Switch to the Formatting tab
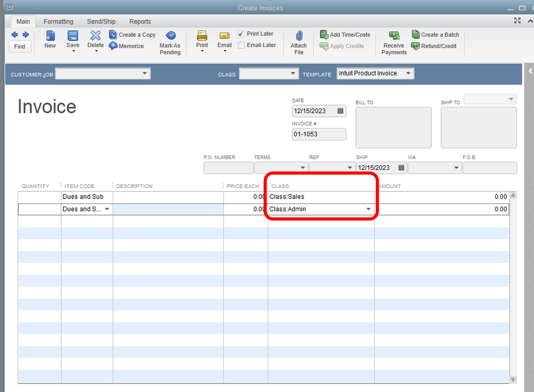 point(58,21)
